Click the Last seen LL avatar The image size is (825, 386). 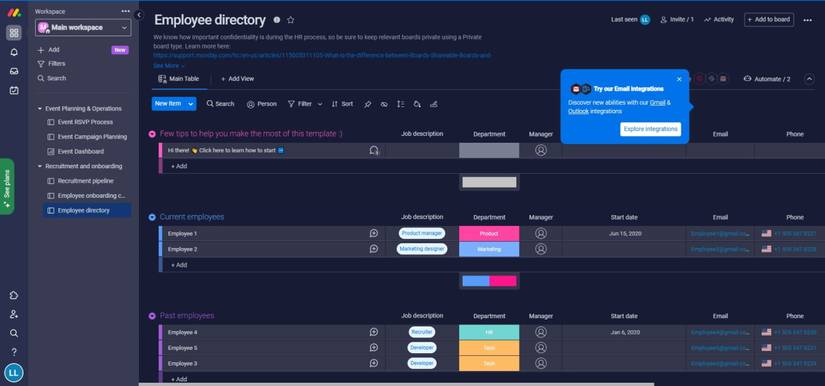point(645,19)
